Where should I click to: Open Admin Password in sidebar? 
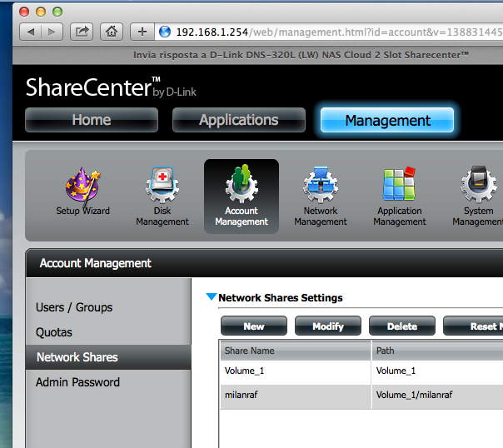77,382
